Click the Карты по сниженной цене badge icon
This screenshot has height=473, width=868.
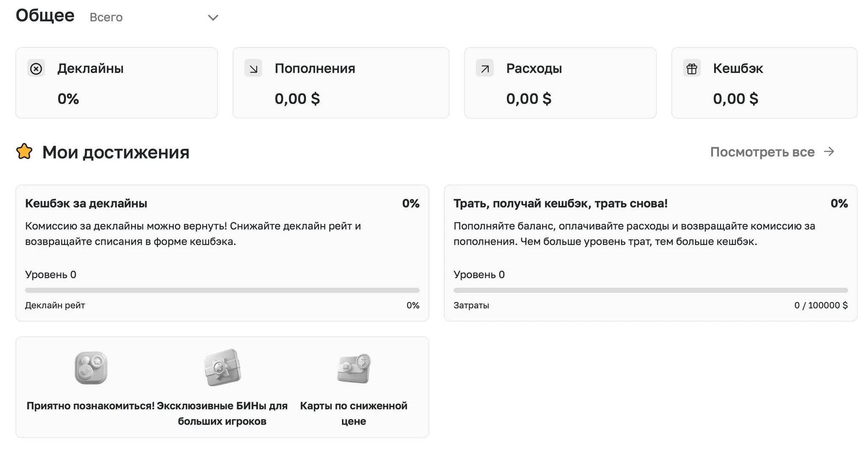tap(354, 368)
